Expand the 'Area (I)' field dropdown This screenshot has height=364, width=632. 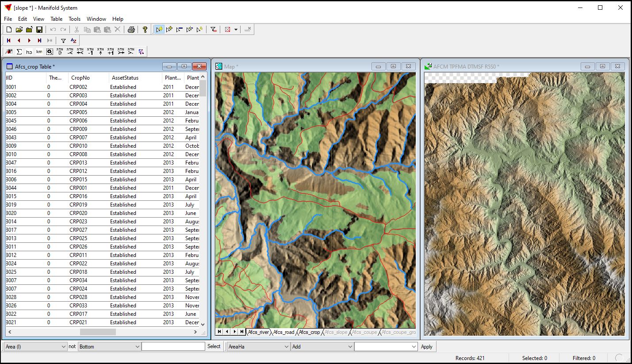coord(63,347)
